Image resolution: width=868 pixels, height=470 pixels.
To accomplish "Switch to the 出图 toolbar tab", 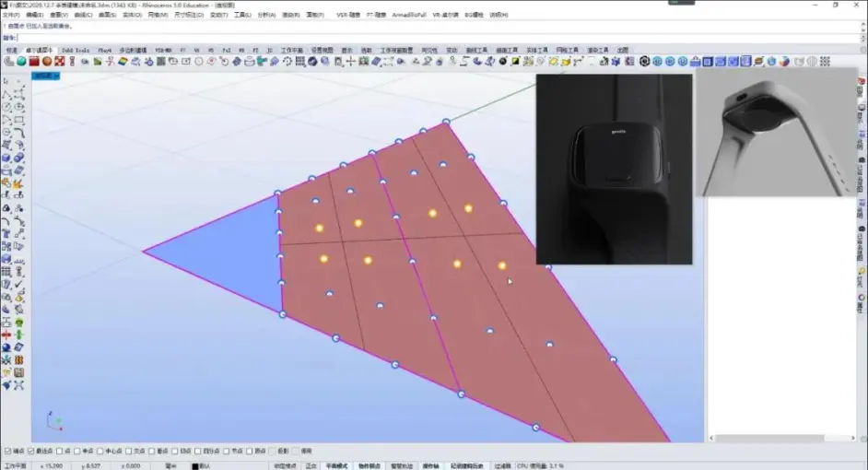I will click(x=623, y=51).
